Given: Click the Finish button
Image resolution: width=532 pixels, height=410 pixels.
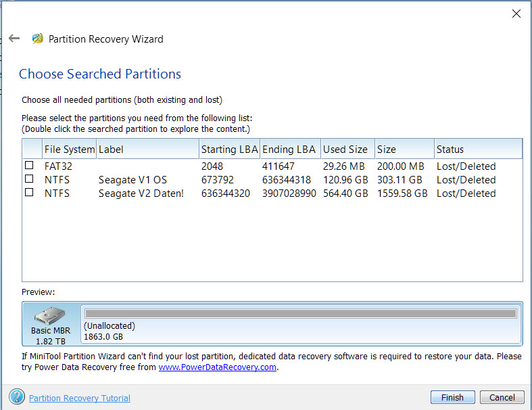Looking at the screenshot, I should [x=453, y=397].
